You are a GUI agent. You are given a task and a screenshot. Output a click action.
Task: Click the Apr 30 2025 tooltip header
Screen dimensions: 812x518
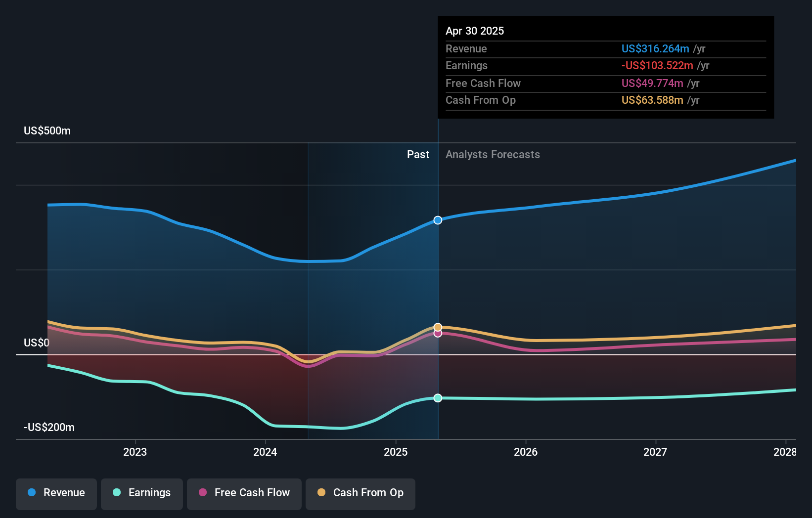pos(475,30)
